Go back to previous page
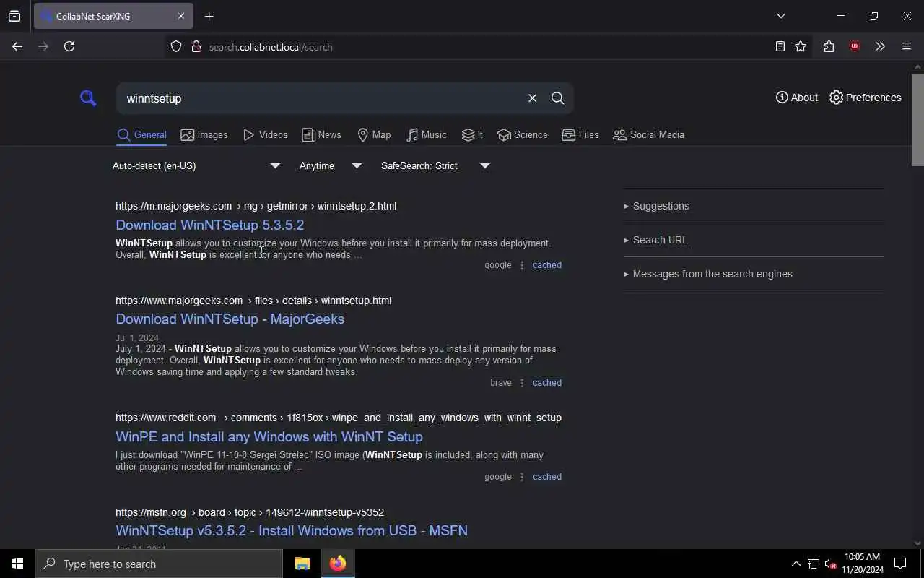This screenshot has width=924, height=578. coord(17,46)
